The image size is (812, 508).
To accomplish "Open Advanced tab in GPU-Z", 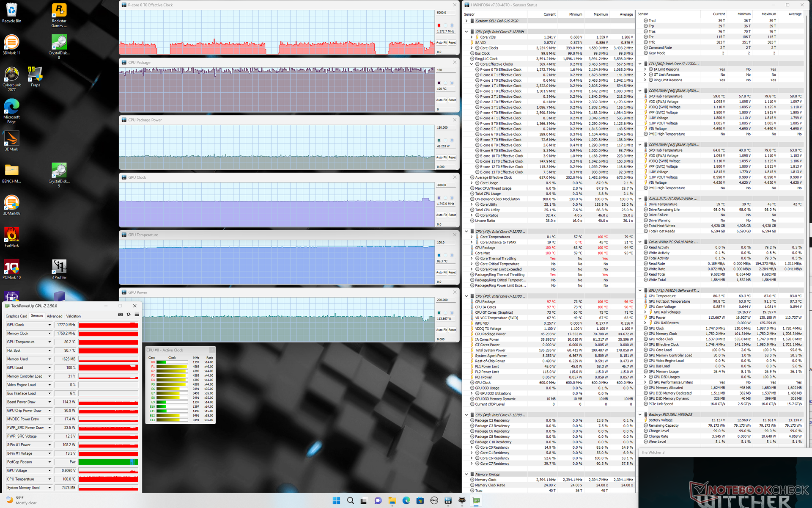I will (x=55, y=316).
